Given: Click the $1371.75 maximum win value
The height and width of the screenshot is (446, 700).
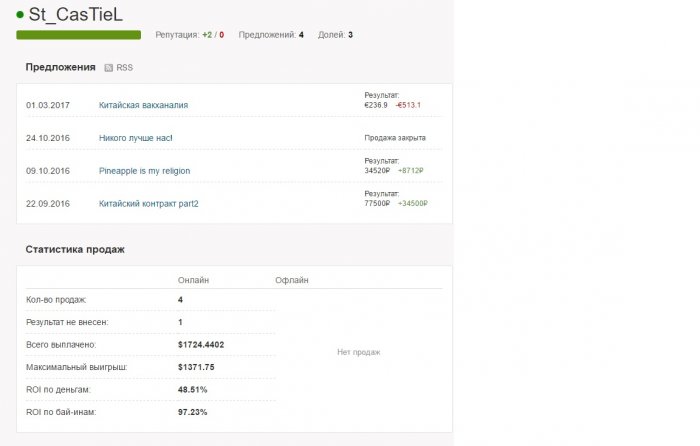Looking at the screenshot, I should click(196, 367).
